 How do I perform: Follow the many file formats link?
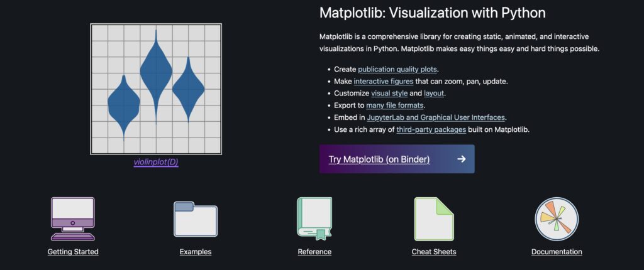(x=395, y=105)
